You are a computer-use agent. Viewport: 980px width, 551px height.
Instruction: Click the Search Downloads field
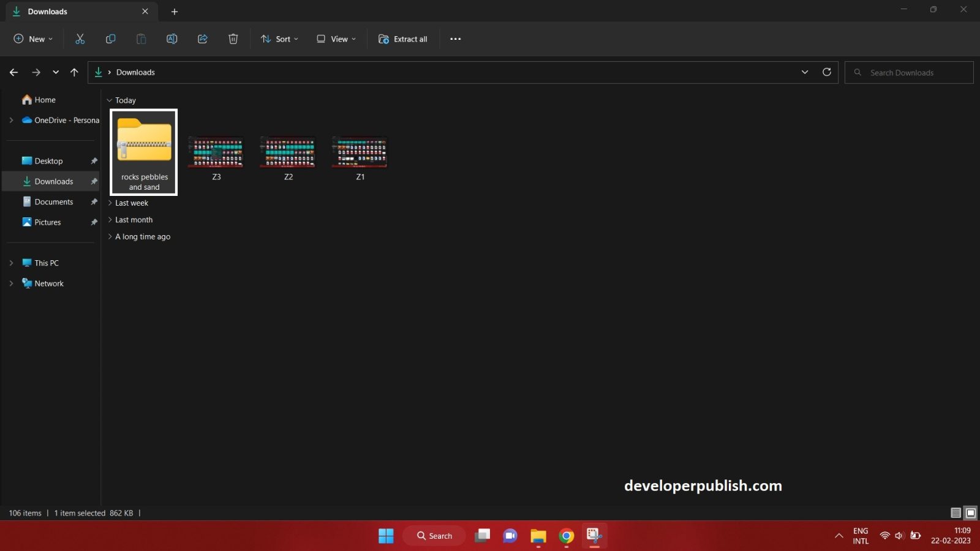point(908,72)
